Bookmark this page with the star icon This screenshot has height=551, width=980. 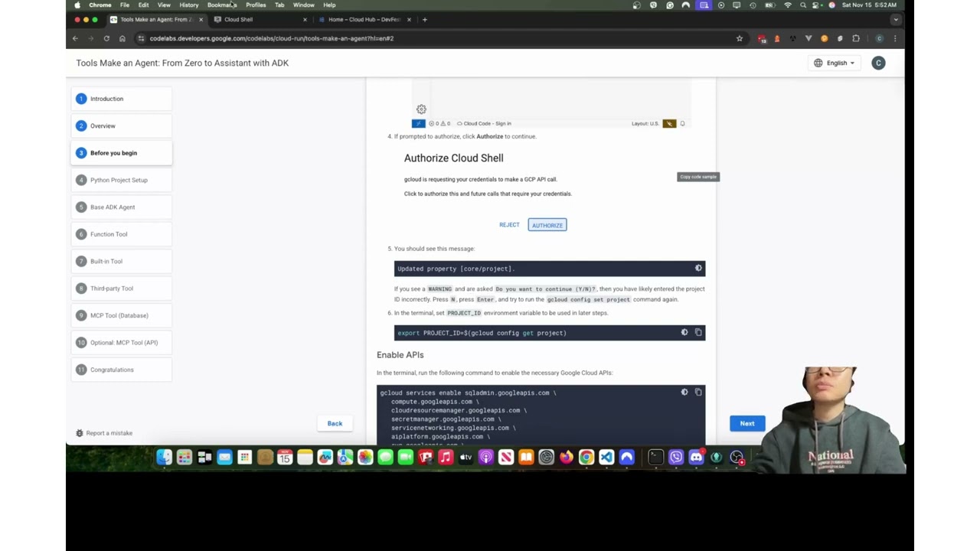point(740,38)
